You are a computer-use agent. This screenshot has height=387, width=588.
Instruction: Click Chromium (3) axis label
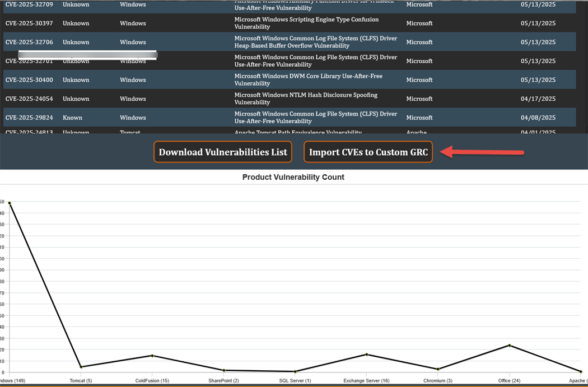coord(438,380)
